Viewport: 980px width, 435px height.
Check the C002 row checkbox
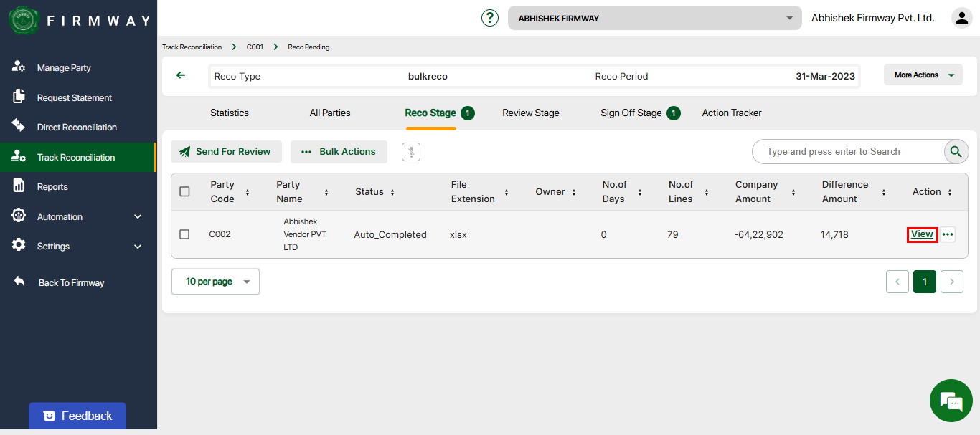click(x=185, y=234)
